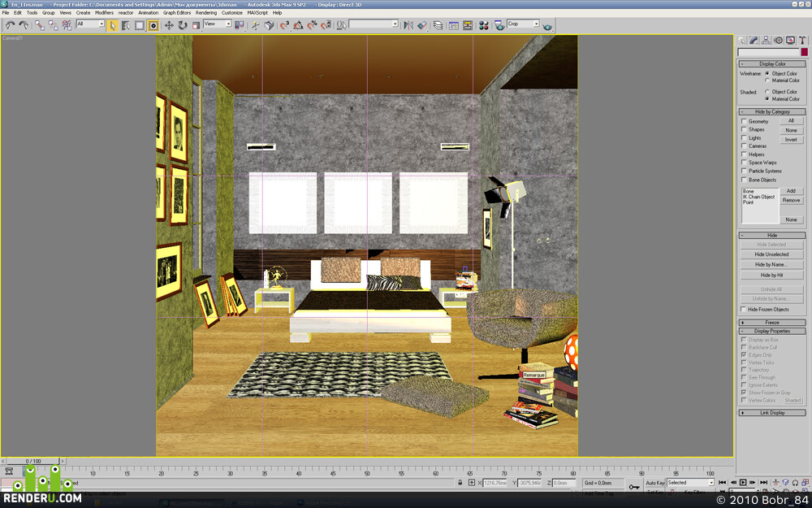Click the Undo arrow icon
Viewport: 812px width, 508px height.
10,25
